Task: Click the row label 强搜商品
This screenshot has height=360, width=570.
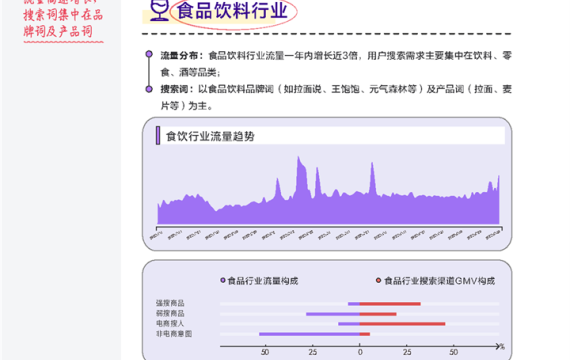Action: click(x=170, y=303)
